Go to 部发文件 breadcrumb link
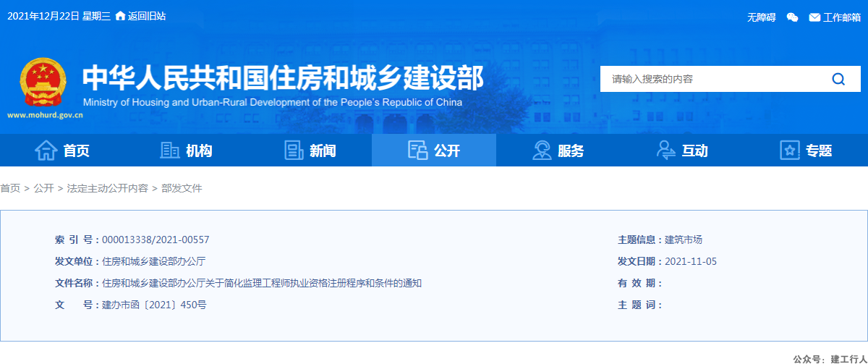This screenshot has width=868, height=364. pyautogui.click(x=182, y=188)
